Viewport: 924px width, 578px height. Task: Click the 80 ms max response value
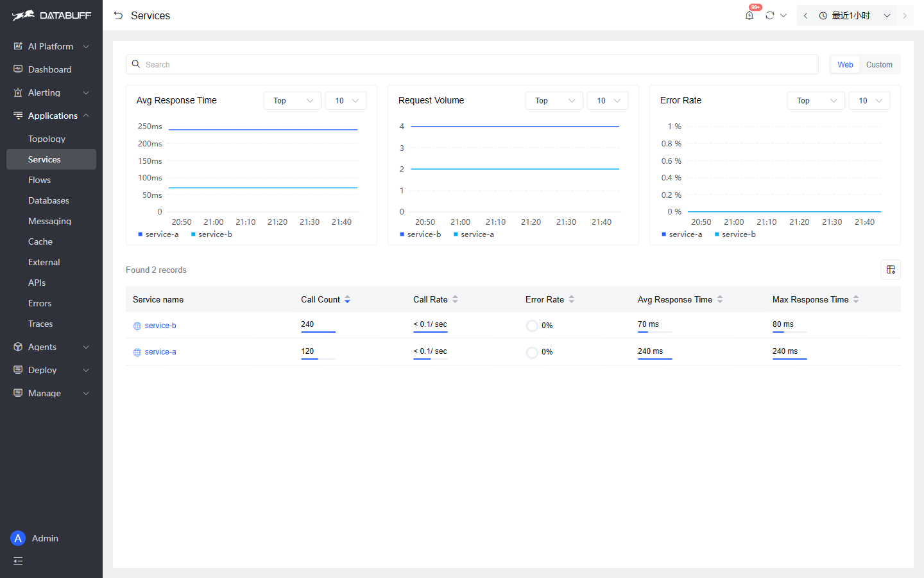point(783,324)
